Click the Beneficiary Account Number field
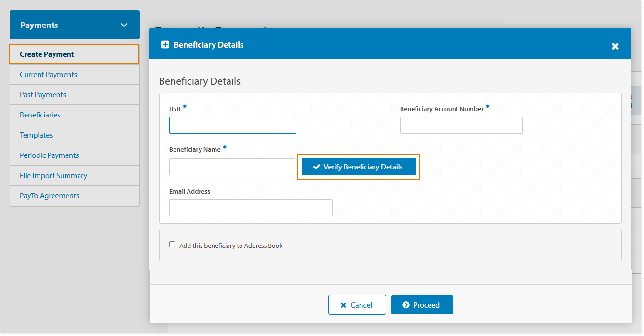Screen dimensions: 644x336 [461, 125]
